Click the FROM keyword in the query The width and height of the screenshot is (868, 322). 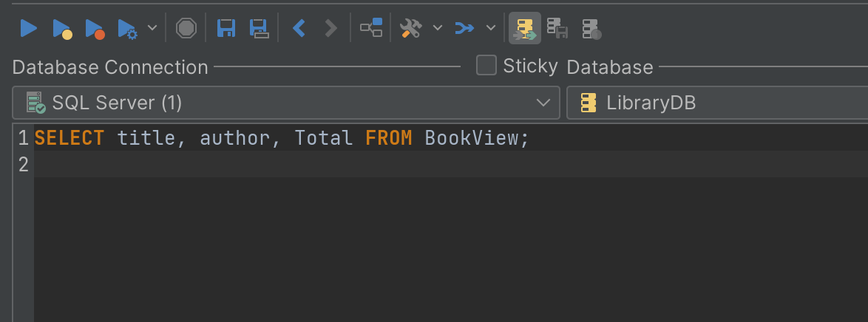pos(389,138)
